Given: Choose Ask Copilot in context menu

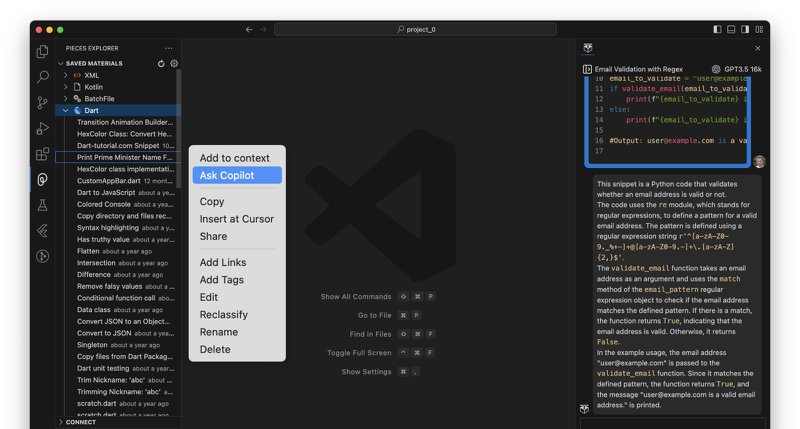Looking at the screenshot, I should pos(237,175).
